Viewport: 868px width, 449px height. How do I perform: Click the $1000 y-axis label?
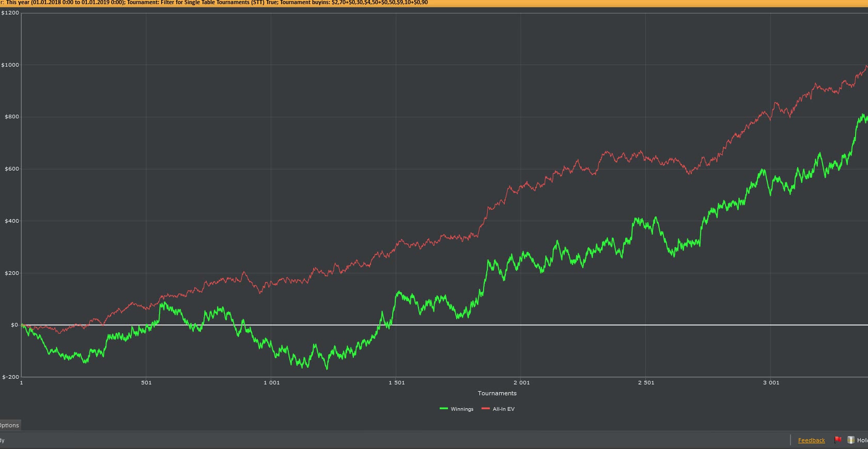coord(10,65)
